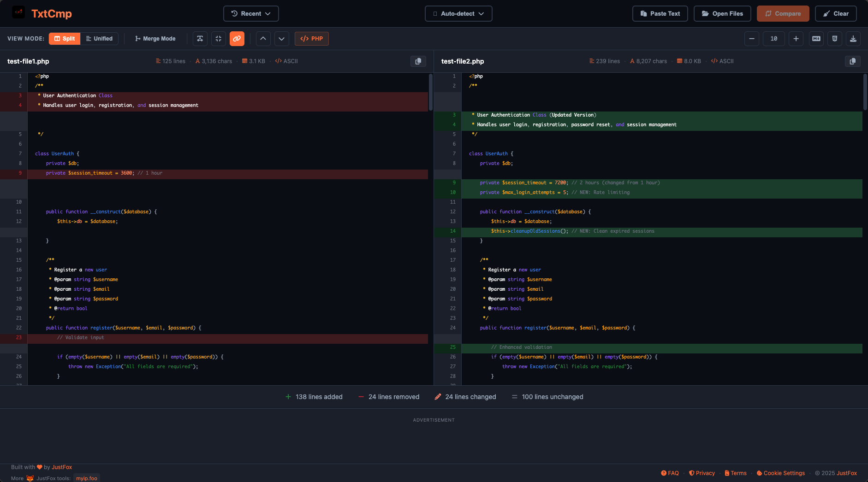Run the Compare action
Screen dimensions: 868x482
point(783,13)
